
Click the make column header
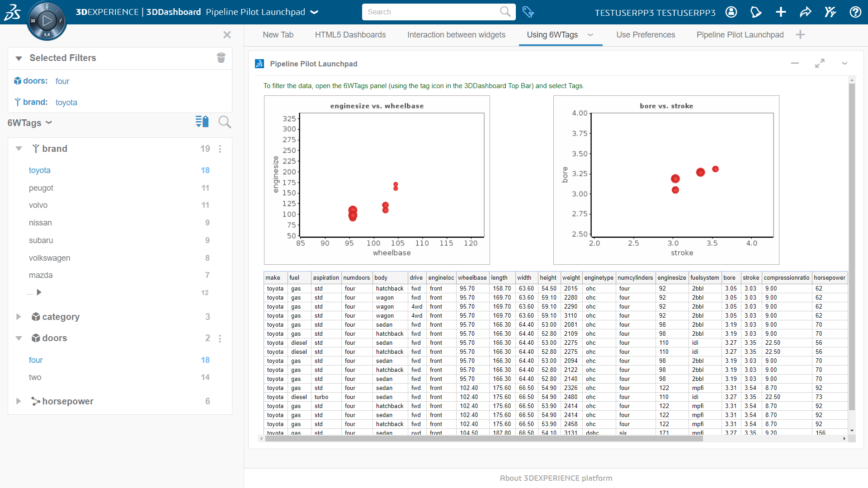pyautogui.click(x=275, y=277)
